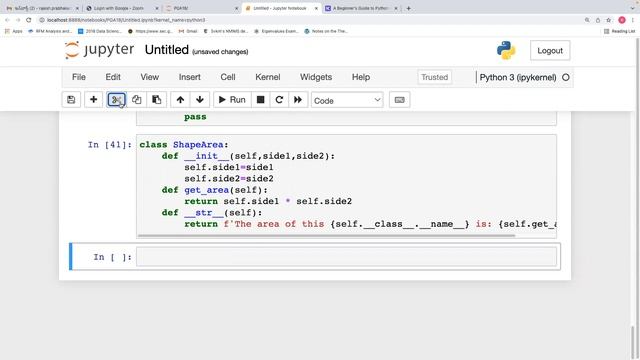This screenshot has height=360, width=640.
Task: Open the Help menu
Action: [x=361, y=77]
